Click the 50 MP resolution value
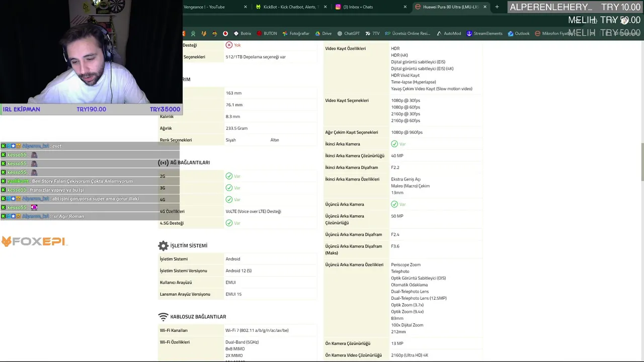 pos(397,216)
